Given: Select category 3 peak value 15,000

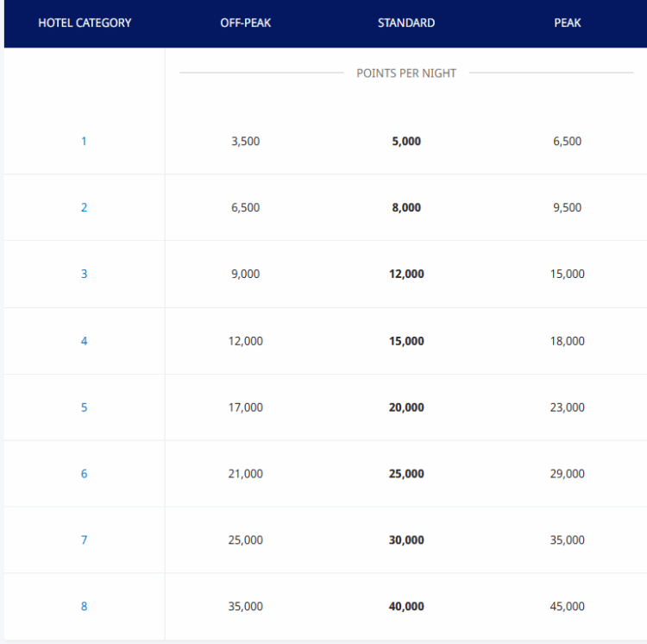Looking at the screenshot, I should click(568, 274).
